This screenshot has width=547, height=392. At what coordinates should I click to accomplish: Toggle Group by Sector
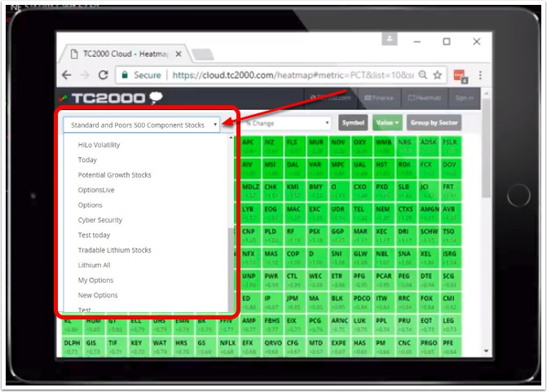click(434, 123)
